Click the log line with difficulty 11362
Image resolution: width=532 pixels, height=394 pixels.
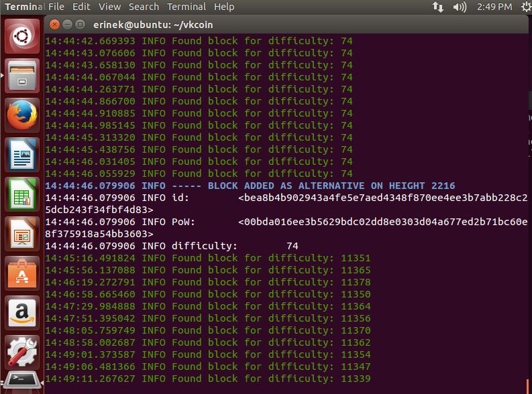[208, 342]
